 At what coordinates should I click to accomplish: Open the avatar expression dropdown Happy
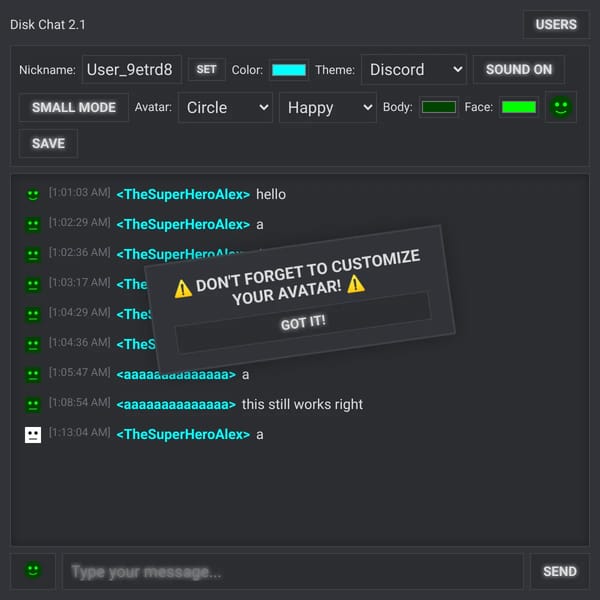328,108
